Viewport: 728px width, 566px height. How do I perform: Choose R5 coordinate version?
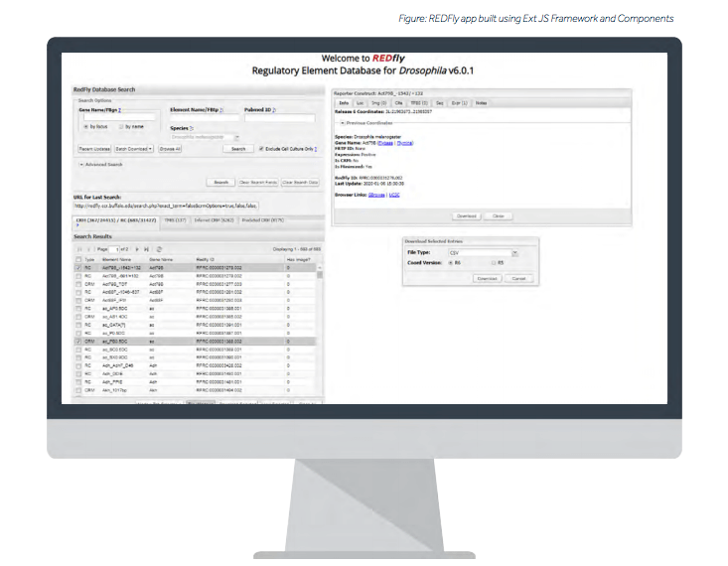click(494, 263)
